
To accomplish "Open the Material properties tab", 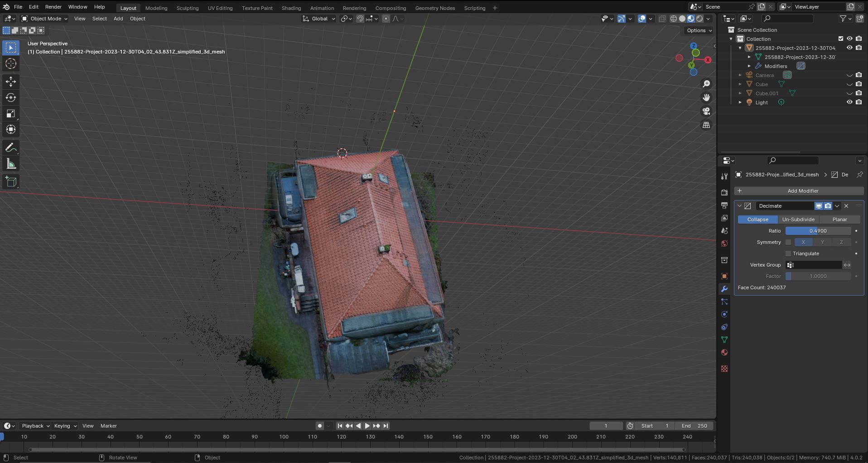I will [724, 352].
